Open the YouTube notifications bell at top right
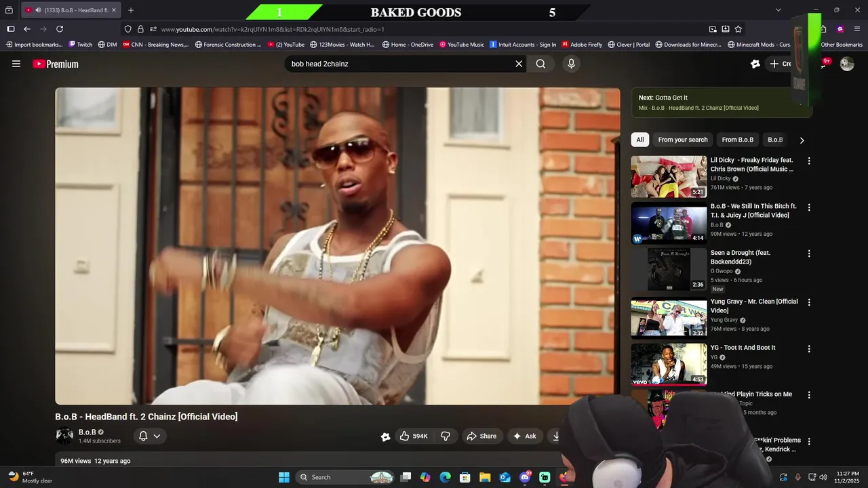This screenshot has height=488, width=868. (825, 64)
